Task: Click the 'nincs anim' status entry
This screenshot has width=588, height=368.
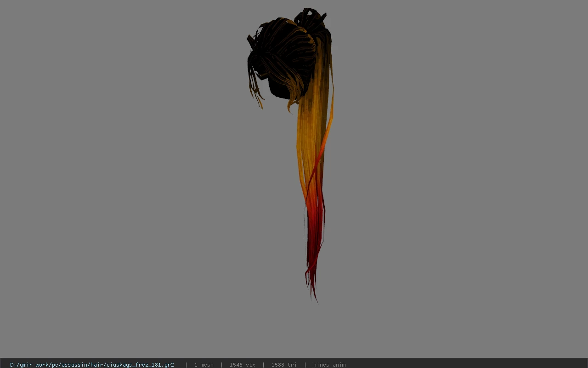Action: click(329, 365)
